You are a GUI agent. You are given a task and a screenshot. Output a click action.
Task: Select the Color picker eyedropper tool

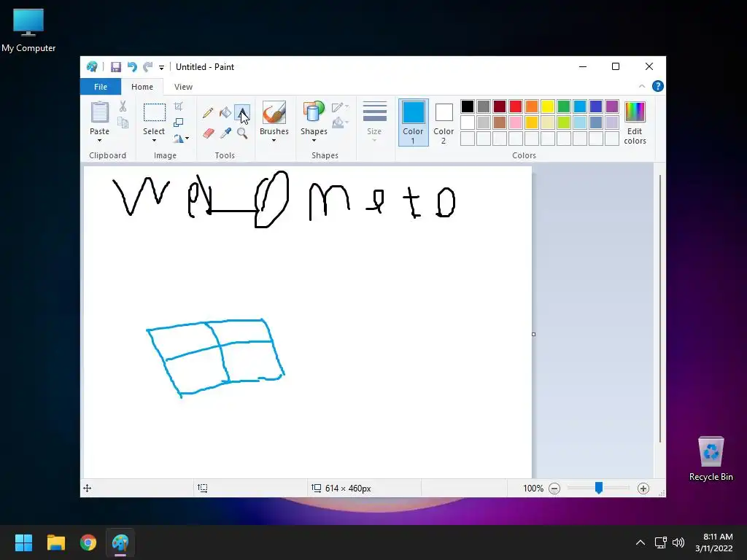(x=225, y=133)
